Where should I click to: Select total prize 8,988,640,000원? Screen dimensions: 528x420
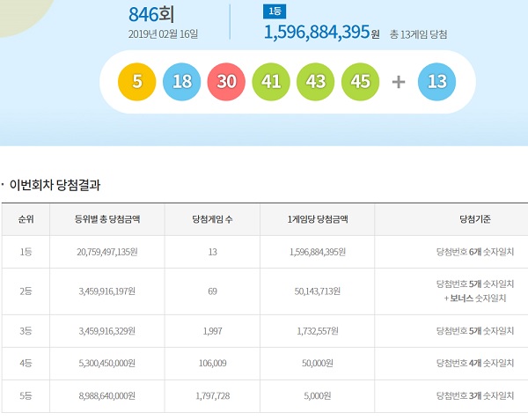107,395
